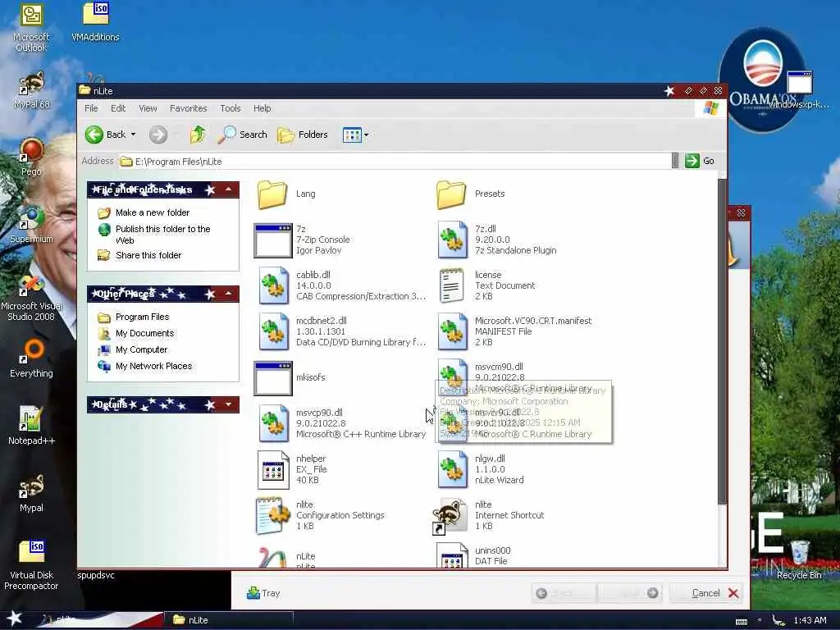Select the 7z console application icon
This screenshot has width=840, height=630.
[x=272, y=240]
